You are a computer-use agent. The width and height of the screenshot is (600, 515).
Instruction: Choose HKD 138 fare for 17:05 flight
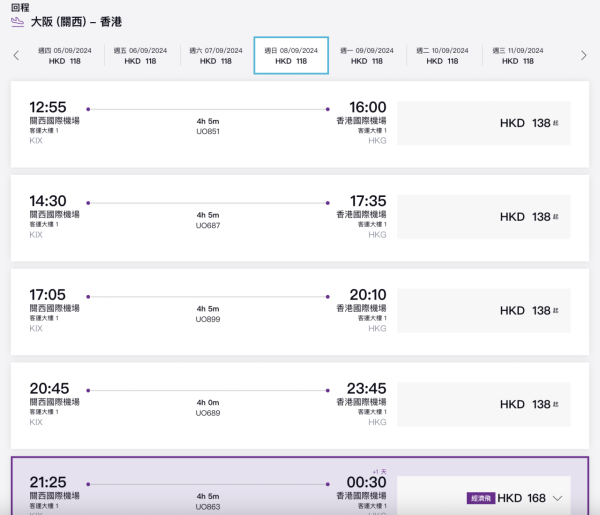tap(484, 311)
